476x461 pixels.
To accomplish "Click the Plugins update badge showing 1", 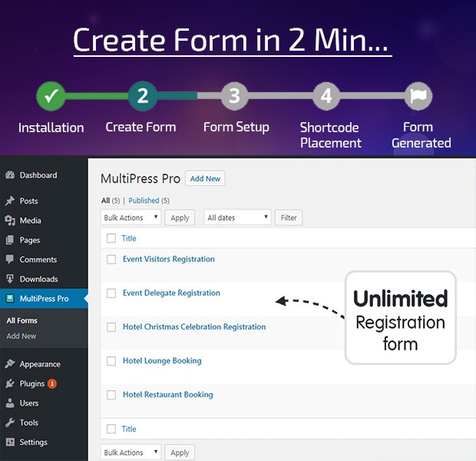I will click(x=52, y=383).
